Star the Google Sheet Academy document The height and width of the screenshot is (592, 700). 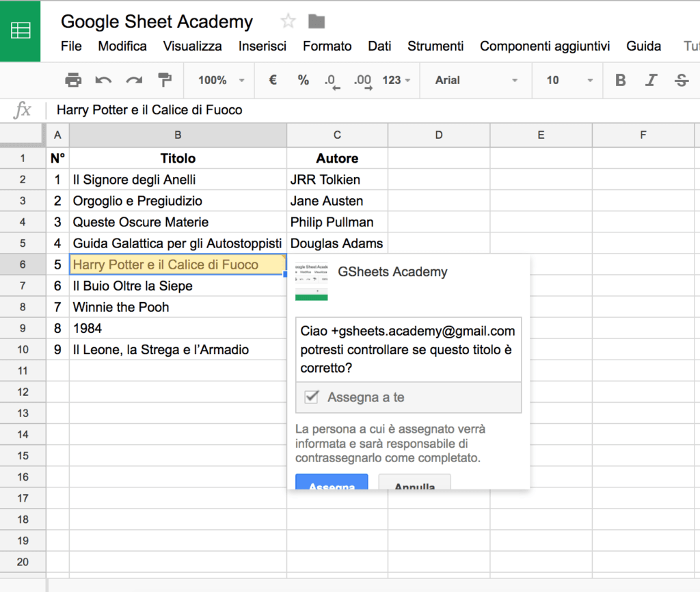point(288,22)
